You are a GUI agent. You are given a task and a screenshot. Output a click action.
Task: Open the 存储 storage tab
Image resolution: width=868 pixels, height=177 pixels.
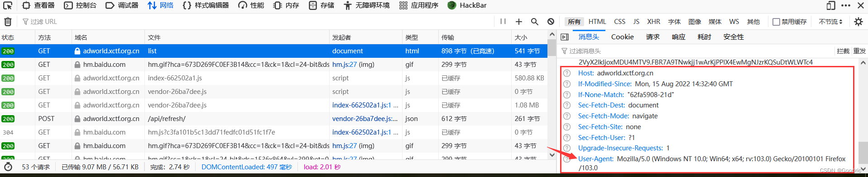[321, 5]
